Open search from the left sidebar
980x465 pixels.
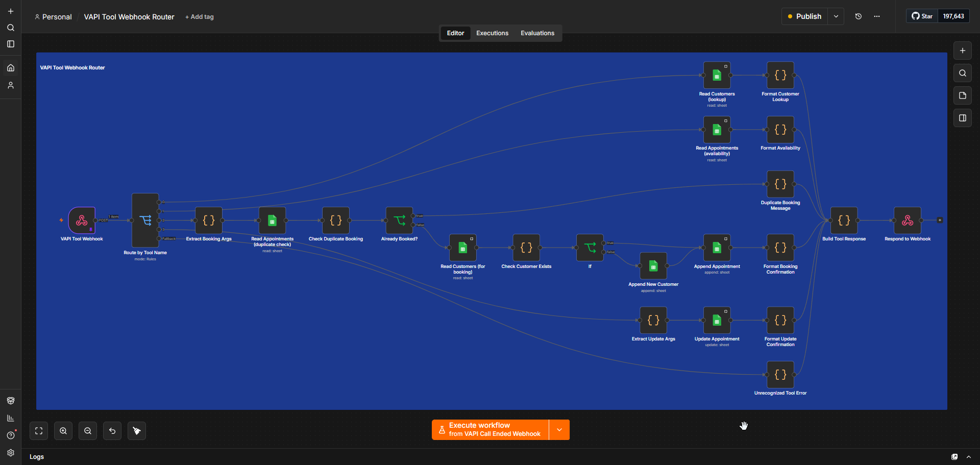coord(11,28)
